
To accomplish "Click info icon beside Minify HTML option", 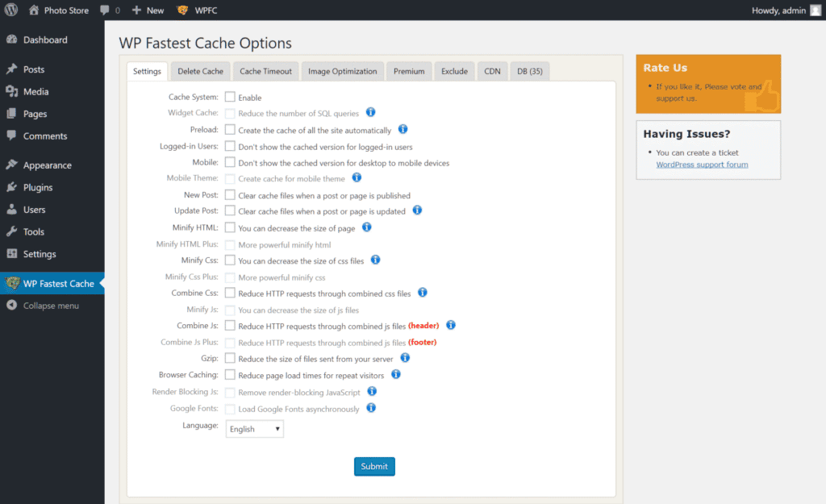I will pyautogui.click(x=366, y=227).
